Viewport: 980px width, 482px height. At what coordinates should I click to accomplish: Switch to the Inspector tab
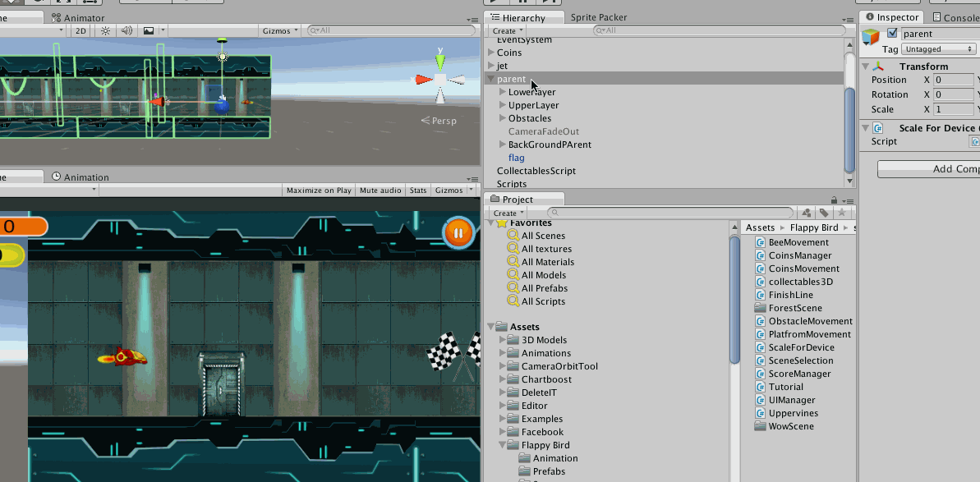pos(892,17)
